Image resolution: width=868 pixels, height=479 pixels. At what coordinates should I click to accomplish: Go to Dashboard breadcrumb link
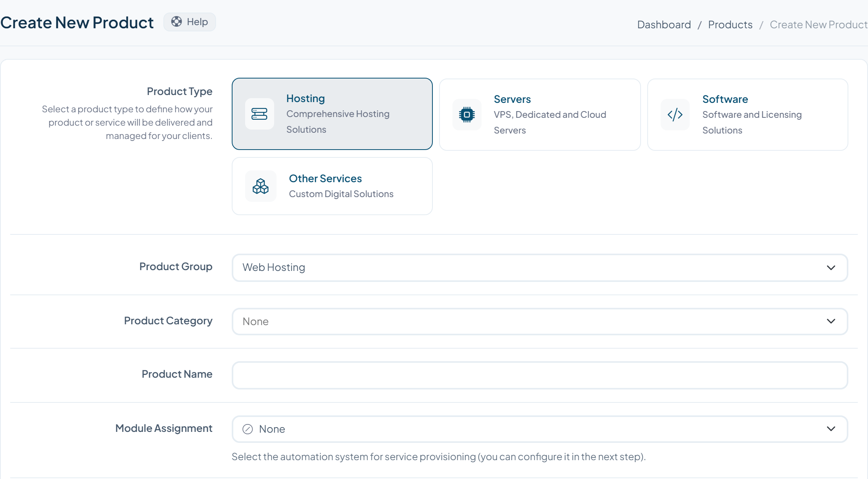pos(664,25)
